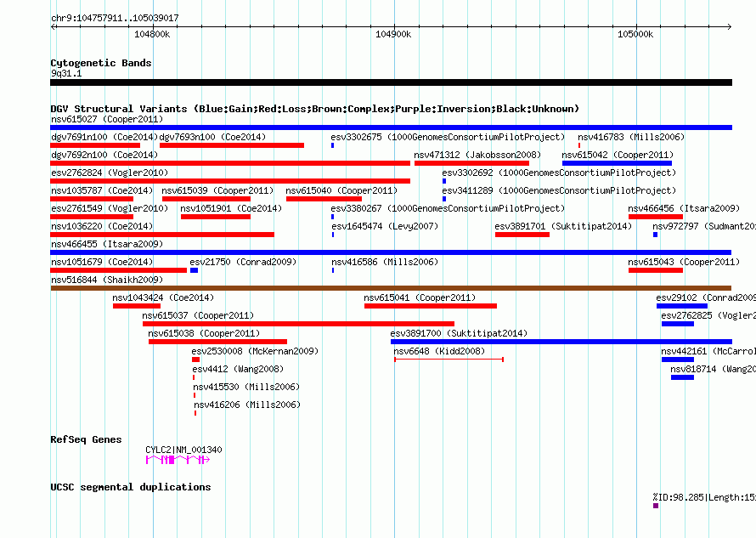Click esv4412 (Wang2008) label
The height and width of the screenshot is (538, 756).
point(238,369)
